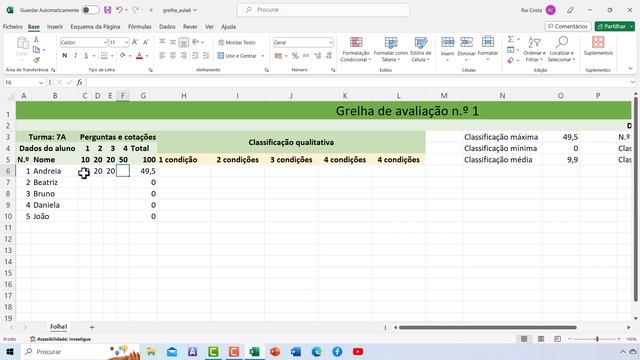Click the Insert Function fx icon
This screenshot has height=360, width=640.
(x=80, y=82)
